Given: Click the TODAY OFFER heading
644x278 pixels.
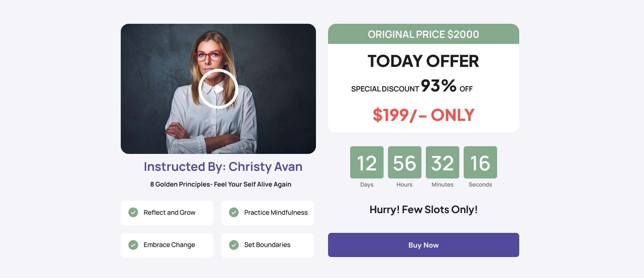Looking at the screenshot, I should pyautogui.click(x=423, y=61).
